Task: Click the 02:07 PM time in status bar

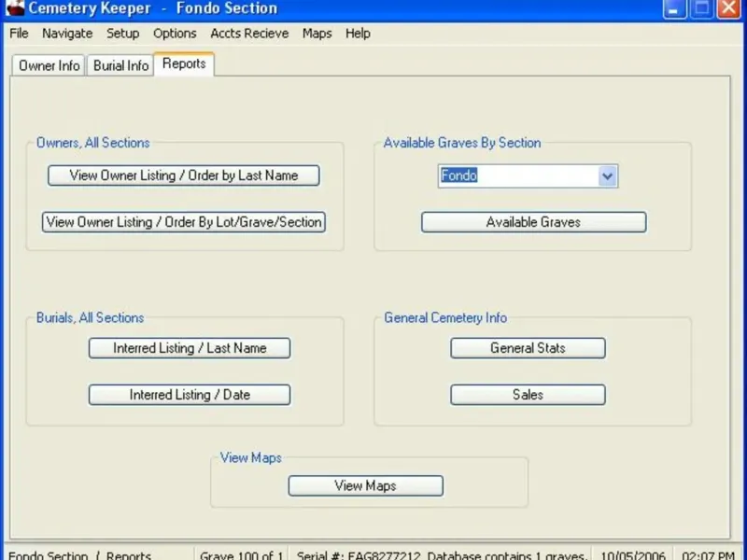Action: click(708, 555)
